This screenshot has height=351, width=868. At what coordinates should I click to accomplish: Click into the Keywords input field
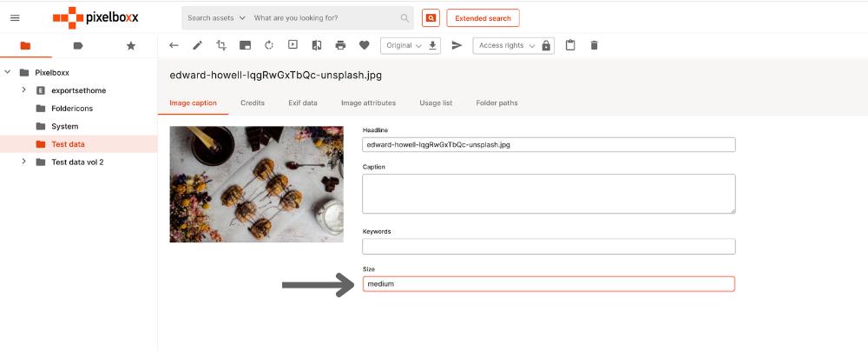pyautogui.click(x=549, y=247)
